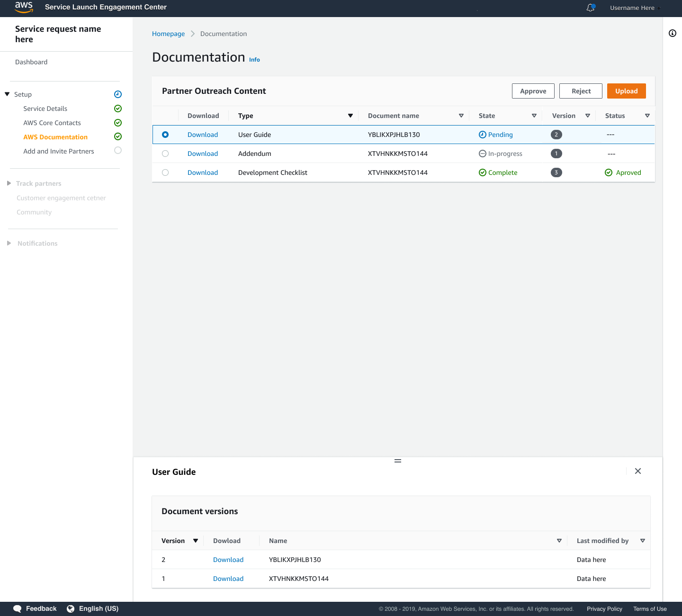
Task: Go to Homepage breadcrumb link
Action: point(169,34)
